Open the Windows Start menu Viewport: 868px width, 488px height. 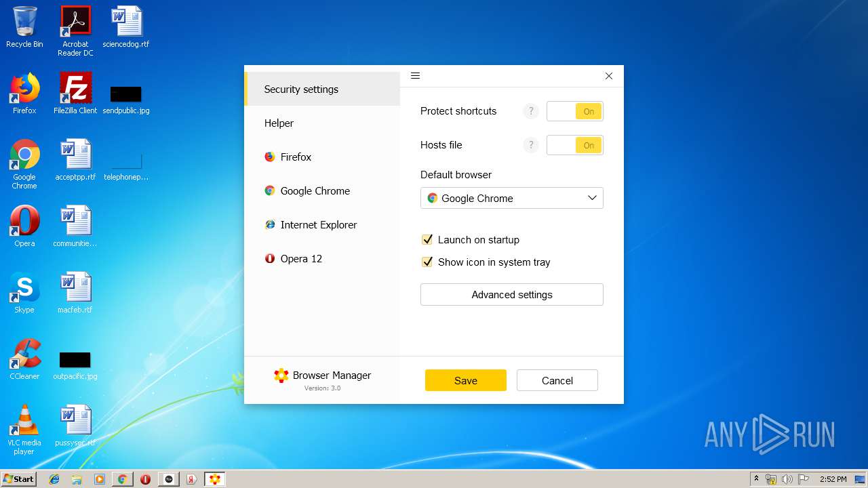[18, 479]
